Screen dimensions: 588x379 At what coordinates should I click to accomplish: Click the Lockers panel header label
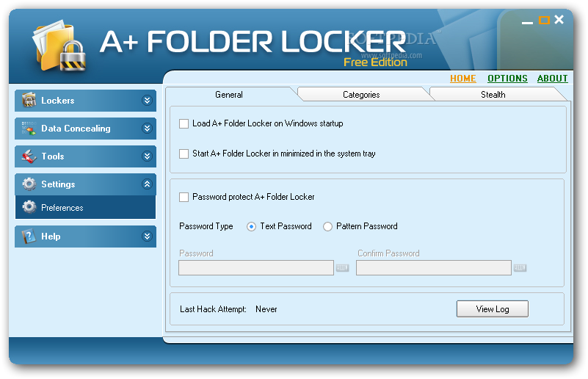tap(58, 101)
